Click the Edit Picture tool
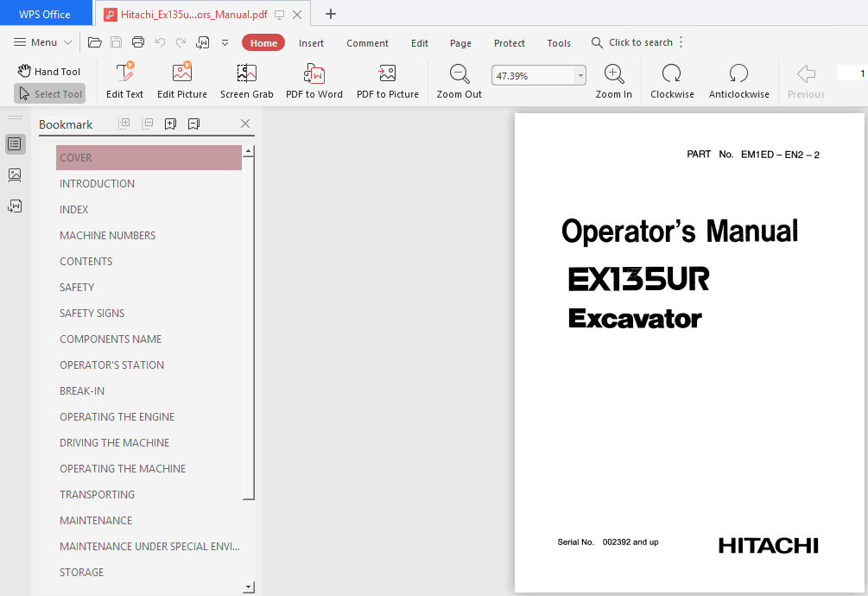The width and height of the screenshot is (868, 596). 182,81
